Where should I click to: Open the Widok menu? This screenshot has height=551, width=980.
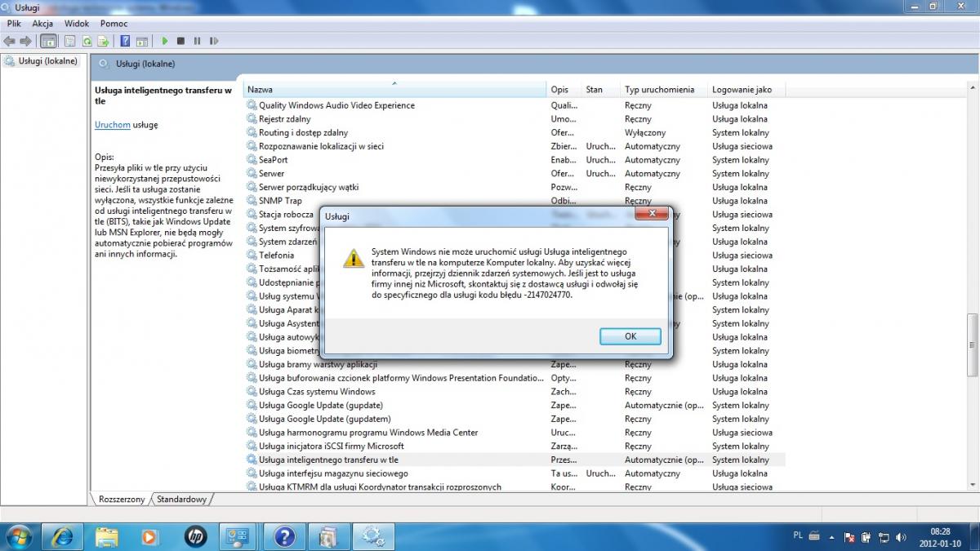click(x=77, y=24)
